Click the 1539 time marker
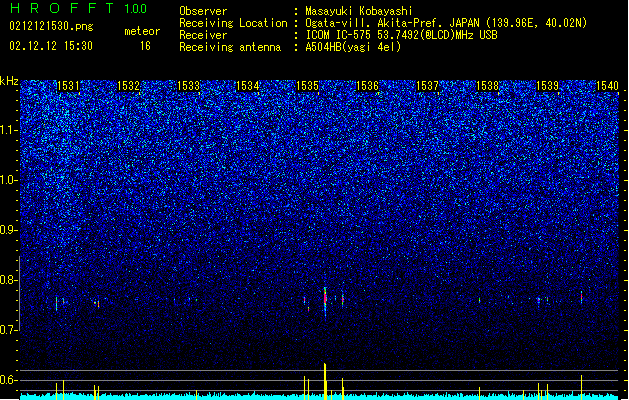The image size is (629, 400). point(548,86)
